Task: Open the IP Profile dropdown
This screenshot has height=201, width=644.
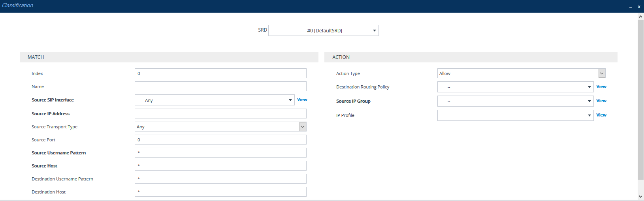Action: pyautogui.click(x=515, y=115)
